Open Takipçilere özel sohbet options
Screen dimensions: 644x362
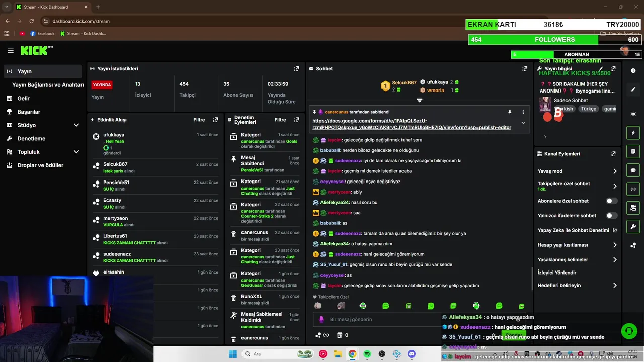pyautogui.click(x=577, y=186)
